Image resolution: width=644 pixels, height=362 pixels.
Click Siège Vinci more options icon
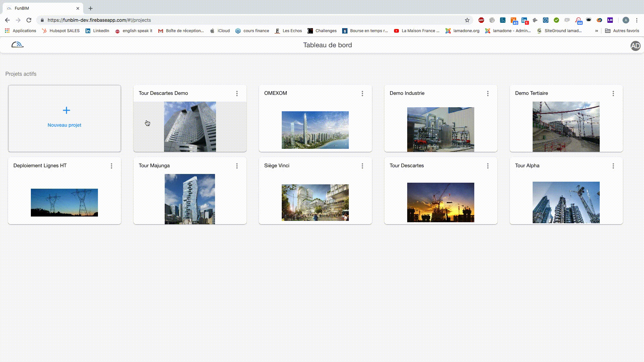(362, 166)
